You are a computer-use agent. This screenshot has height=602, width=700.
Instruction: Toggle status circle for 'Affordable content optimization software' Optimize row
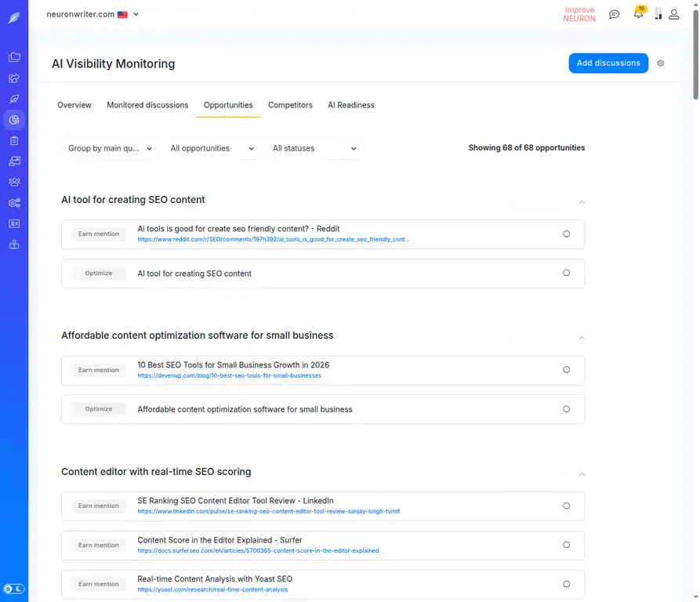point(566,408)
